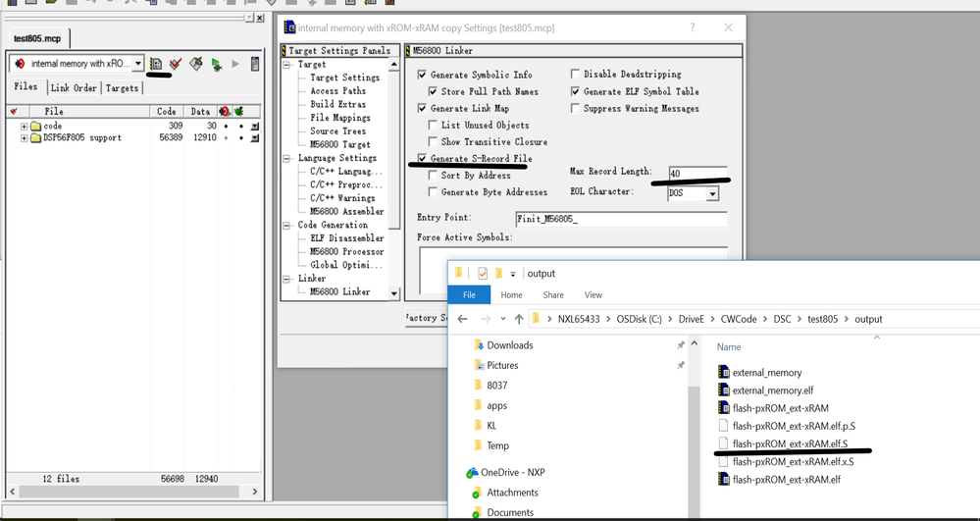
Task: Open the View ribbon tab in Explorer
Action: [x=593, y=294]
